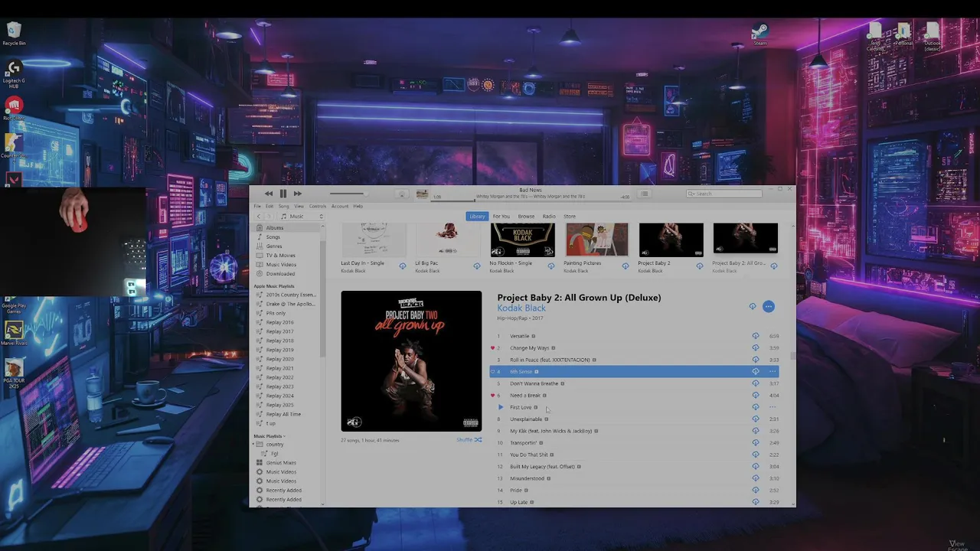Open more options for First Love row
The height and width of the screenshot is (551, 980).
point(772,407)
